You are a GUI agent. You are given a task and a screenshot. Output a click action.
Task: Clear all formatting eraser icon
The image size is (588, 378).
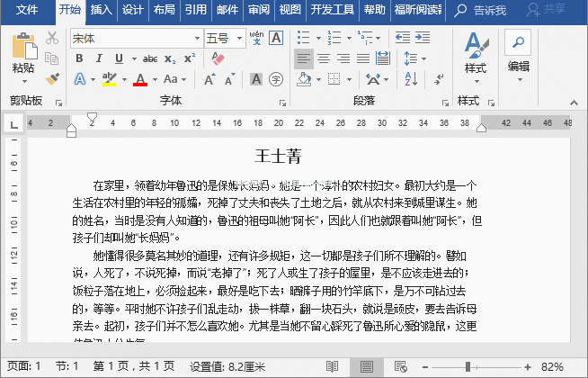(x=218, y=58)
